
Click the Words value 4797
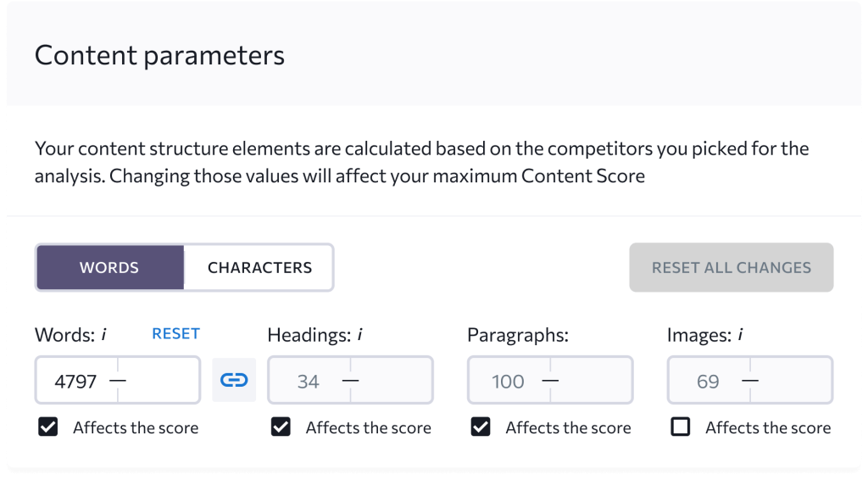(x=75, y=381)
